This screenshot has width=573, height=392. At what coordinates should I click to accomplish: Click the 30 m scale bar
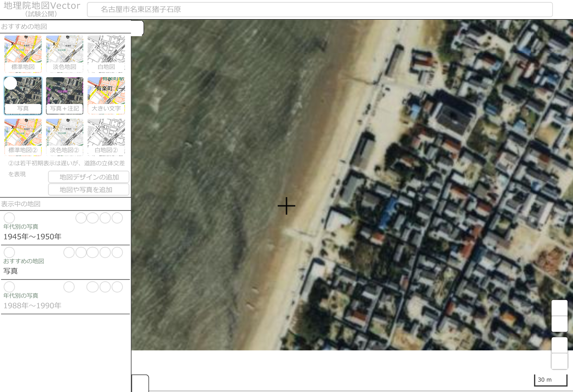pyautogui.click(x=551, y=380)
